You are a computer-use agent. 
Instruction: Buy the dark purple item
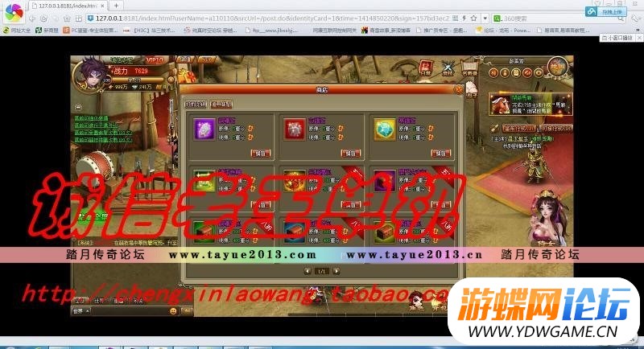tap(441, 204)
